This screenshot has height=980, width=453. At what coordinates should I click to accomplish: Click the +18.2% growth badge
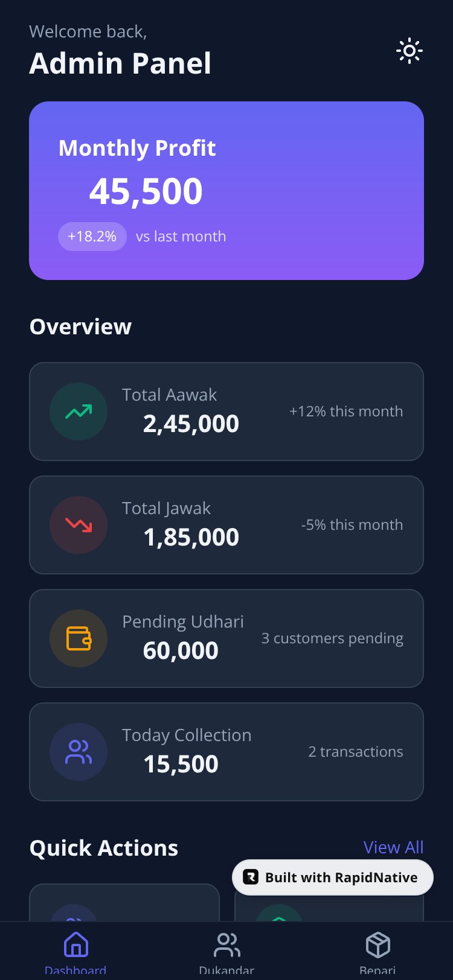coord(92,237)
